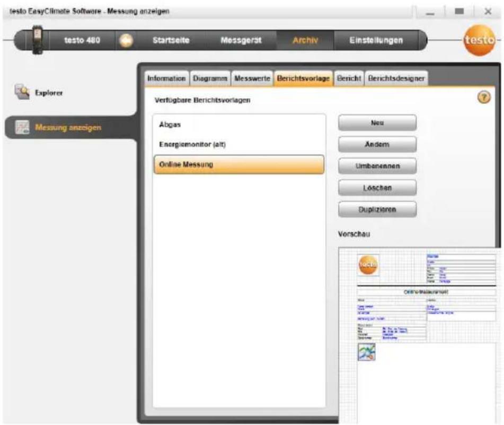Switch to the Information tab
Screen dimensions: 504x425
(166, 79)
